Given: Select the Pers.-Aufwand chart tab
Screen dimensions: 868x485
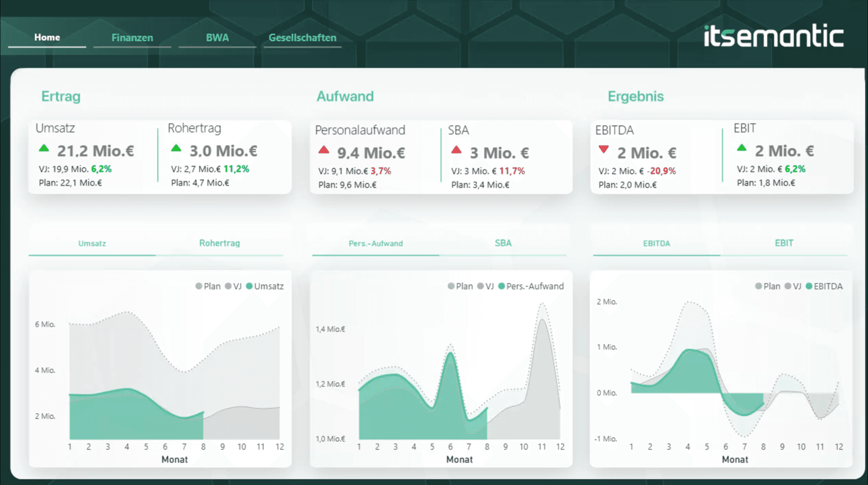Looking at the screenshot, I should [x=376, y=244].
